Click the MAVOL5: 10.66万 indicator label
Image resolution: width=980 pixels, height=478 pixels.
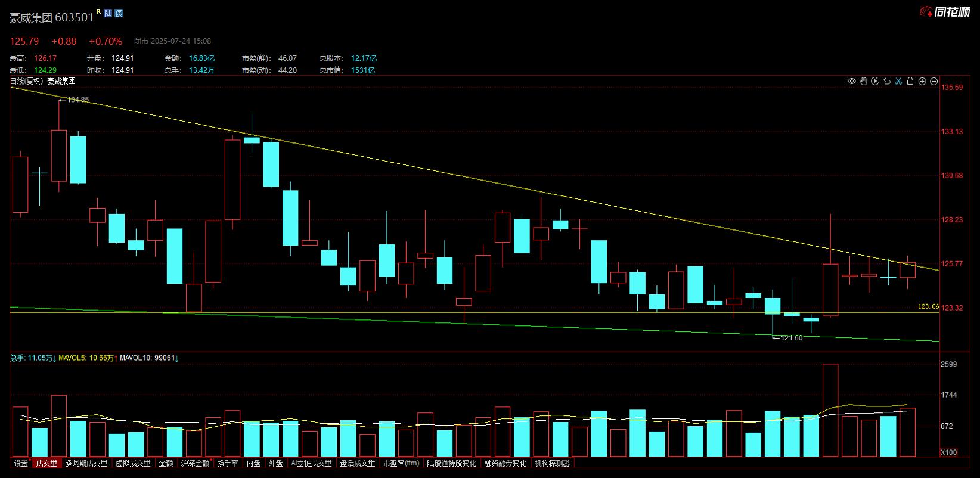[86, 358]
